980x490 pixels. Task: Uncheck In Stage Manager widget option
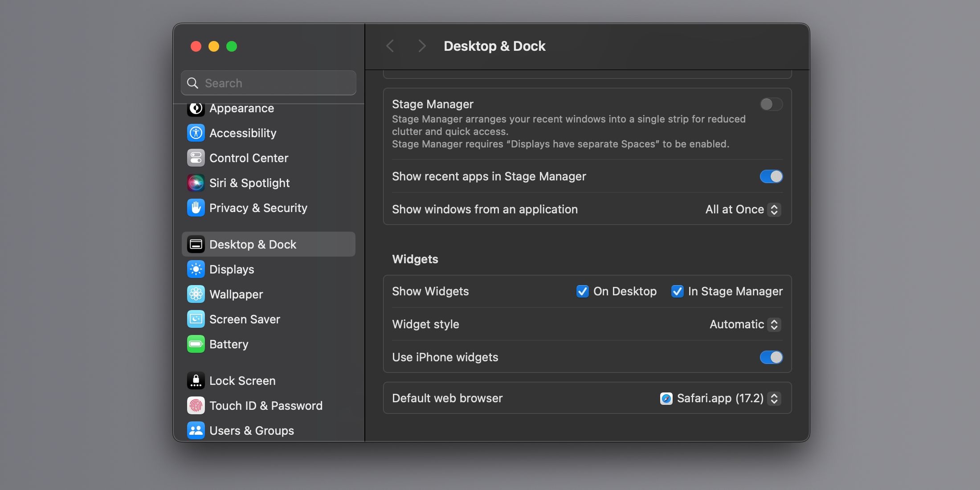coord(678,291)
